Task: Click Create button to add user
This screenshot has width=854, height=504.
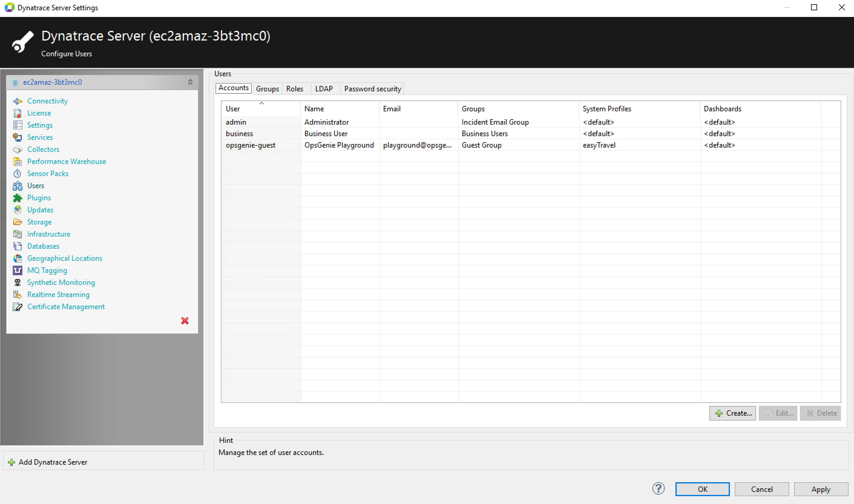Action: [733, 413]
